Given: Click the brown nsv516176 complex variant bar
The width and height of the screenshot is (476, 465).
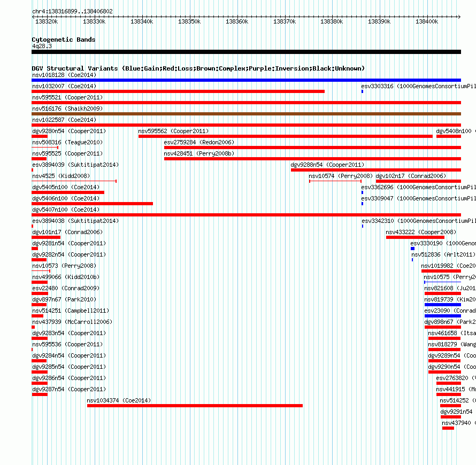Looking at the screenshot, I should [x=246, y=114].
